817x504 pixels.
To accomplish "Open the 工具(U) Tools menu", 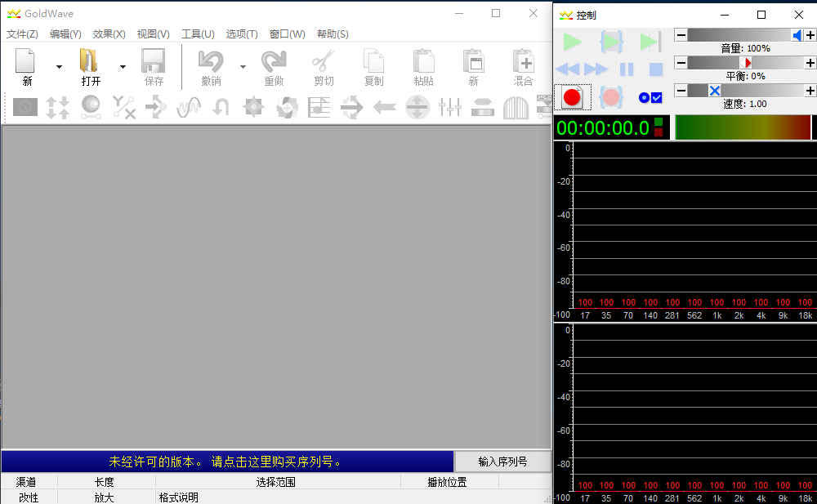I will pyautogui.click(x=198, y=34).
